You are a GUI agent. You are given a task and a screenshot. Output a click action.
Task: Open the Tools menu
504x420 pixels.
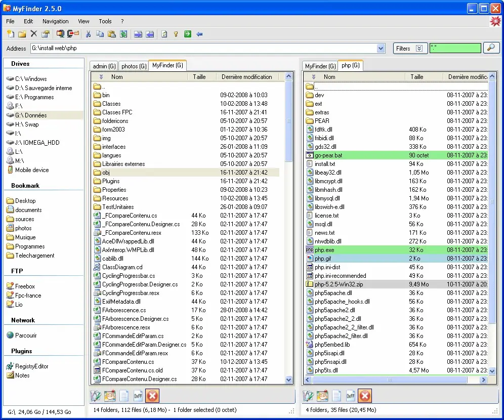click(x=105, y=21)
